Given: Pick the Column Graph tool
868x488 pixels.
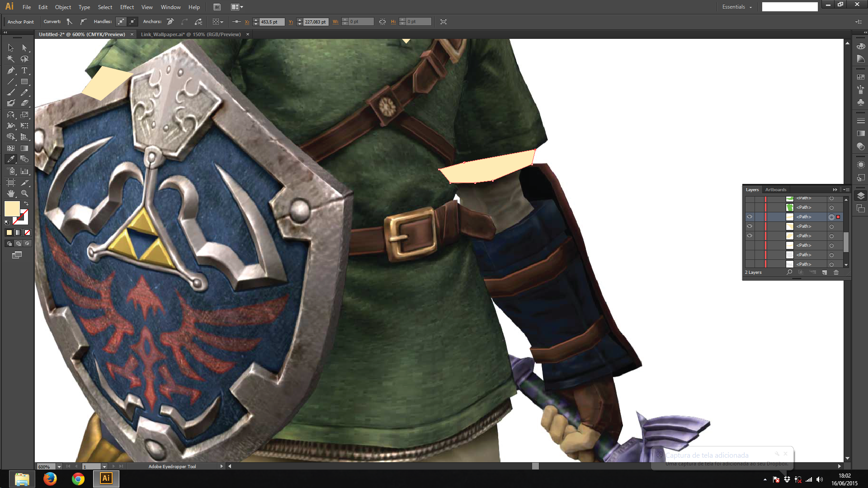Looking at the screenshot, I should pyautogui.click(x=24, y=171).
